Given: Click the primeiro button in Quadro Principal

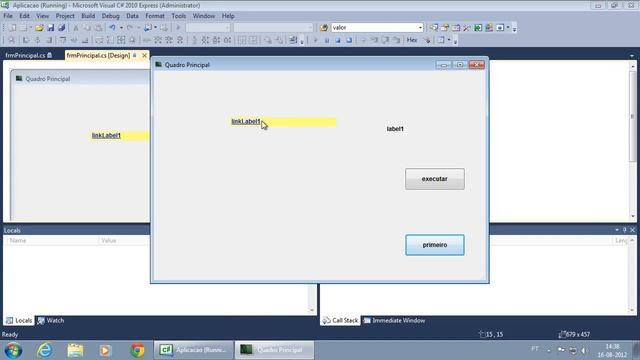Looking at the screenshot, I should (435, 245).
